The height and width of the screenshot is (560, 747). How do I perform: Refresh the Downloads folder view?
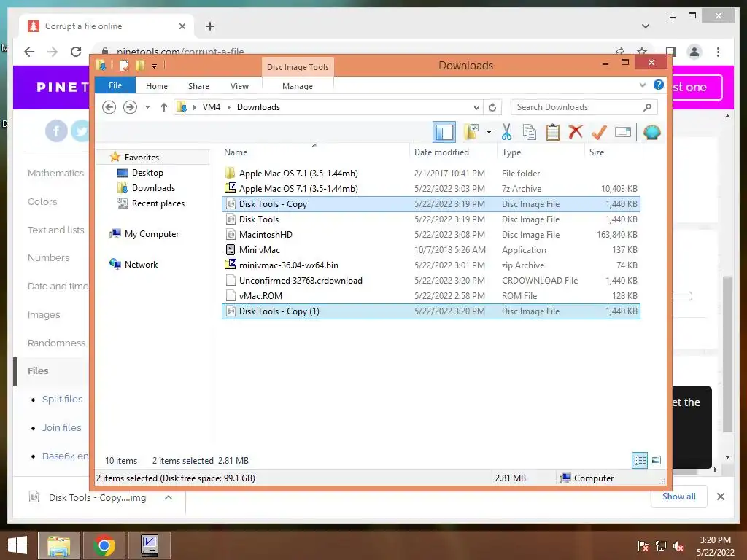coord(492,107)
